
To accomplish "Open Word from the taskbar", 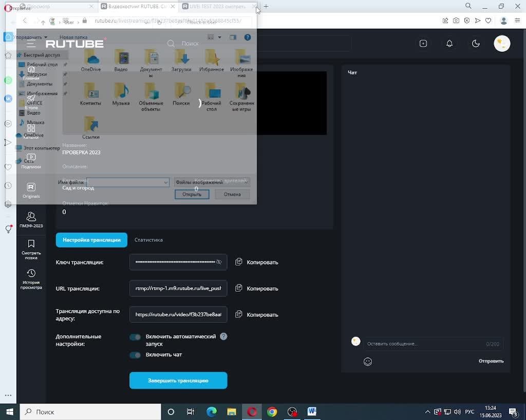I will click(312, 412).
